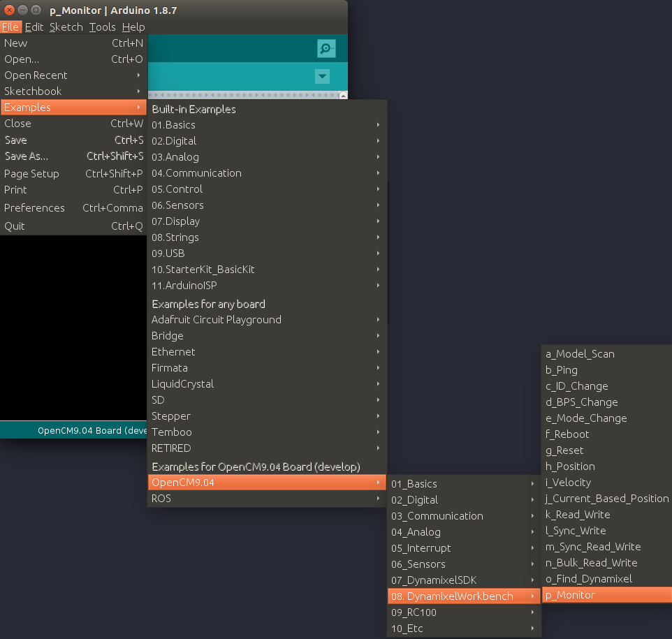The height and width of the screenshot is (639, 672).
Task: Choose New from the File menu
Action: click(74, 43)
